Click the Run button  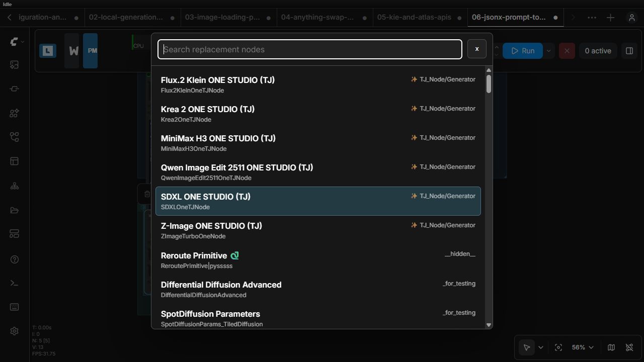[523, 51]
